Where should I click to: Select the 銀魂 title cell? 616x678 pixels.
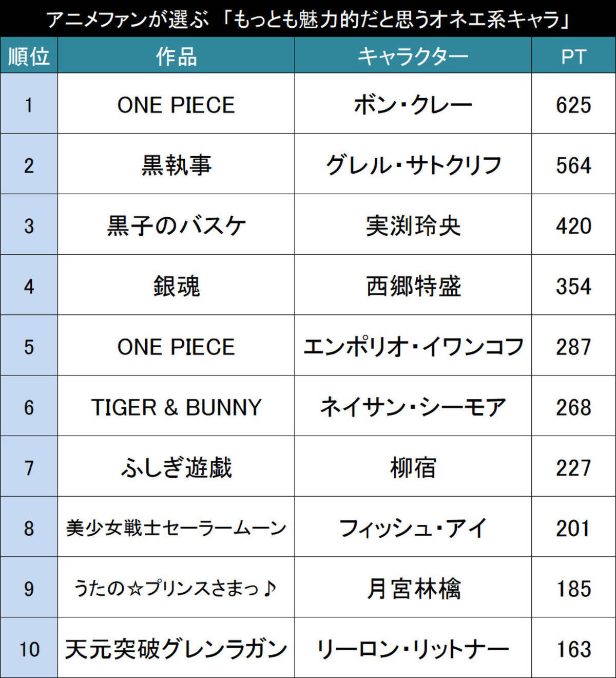tap(176, 285)
